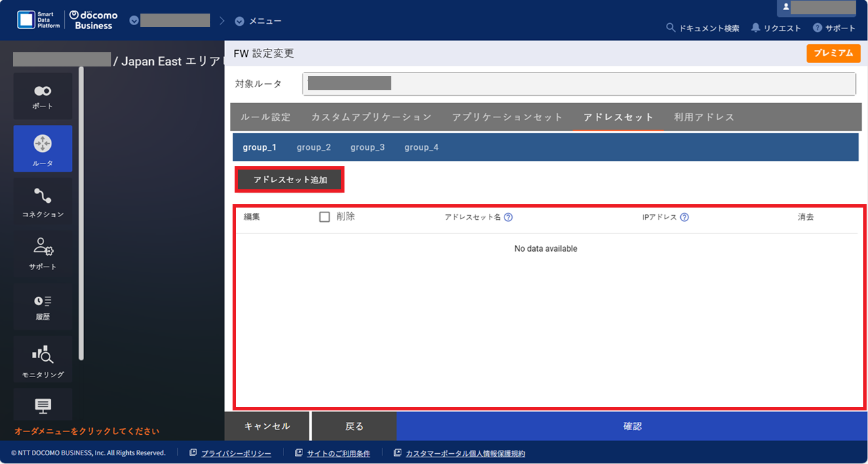
Task: Open コネクション from the left sidebar
Action: click(43, 201)
